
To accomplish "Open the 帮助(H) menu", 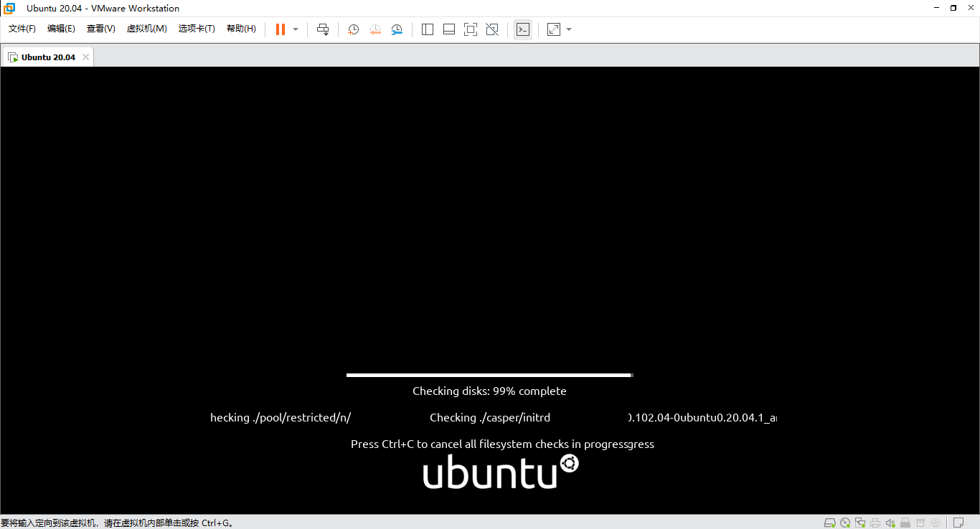I will (x=241, y=29).
